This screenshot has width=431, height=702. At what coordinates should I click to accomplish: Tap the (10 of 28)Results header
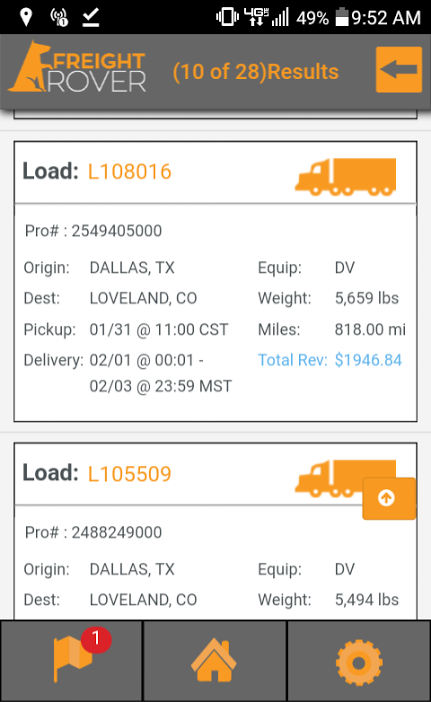click(x=256, y=72)
